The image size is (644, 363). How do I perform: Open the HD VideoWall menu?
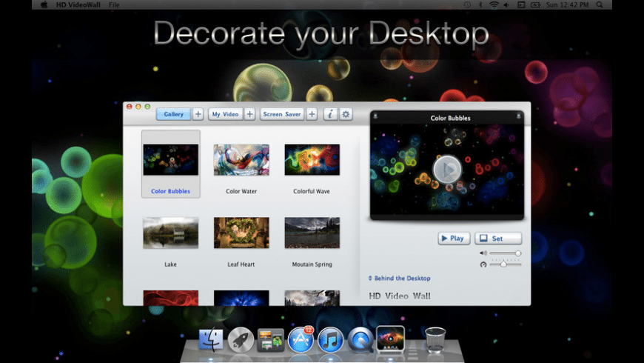tap(78, 5)
